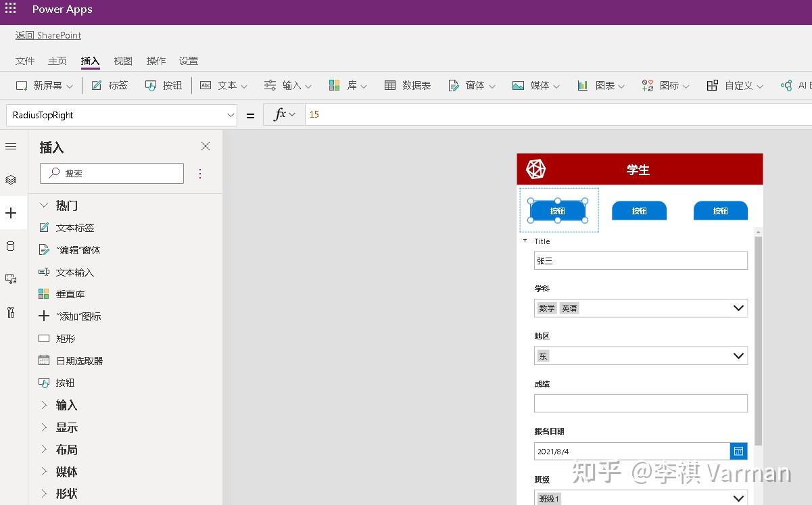Open the Office app launcher waffle icon
The width and height of the screenshot is (812, 505).
[x=10, y=9]
